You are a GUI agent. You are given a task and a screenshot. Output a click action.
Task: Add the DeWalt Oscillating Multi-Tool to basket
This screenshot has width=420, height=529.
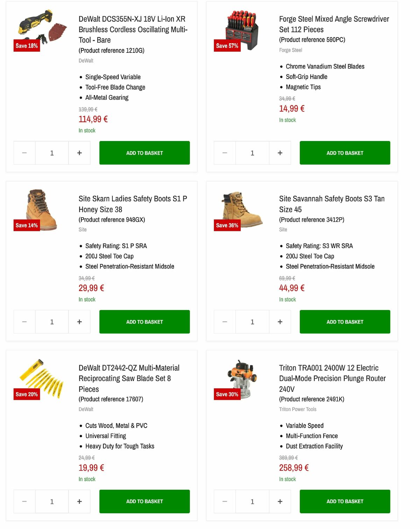(x=144, y=153)
